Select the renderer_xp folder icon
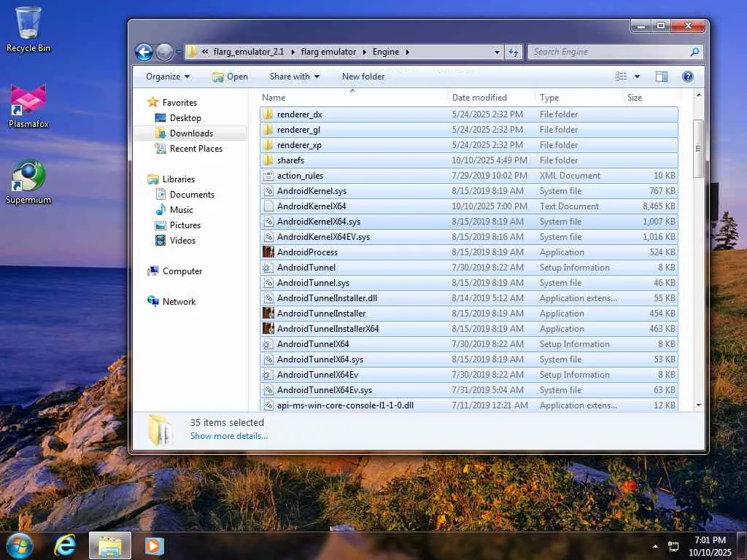 coord(268,145)
